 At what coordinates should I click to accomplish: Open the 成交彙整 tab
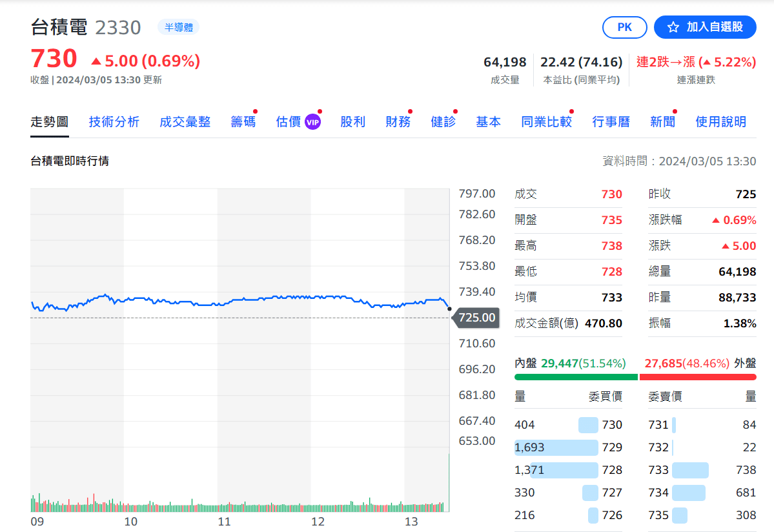pyautogui.click(x=185, y=122)
